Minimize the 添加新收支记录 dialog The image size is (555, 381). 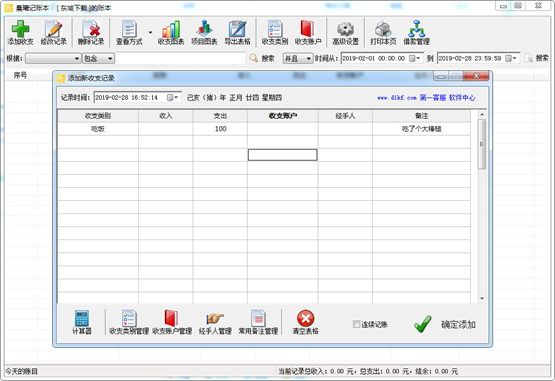click(441, 76)
